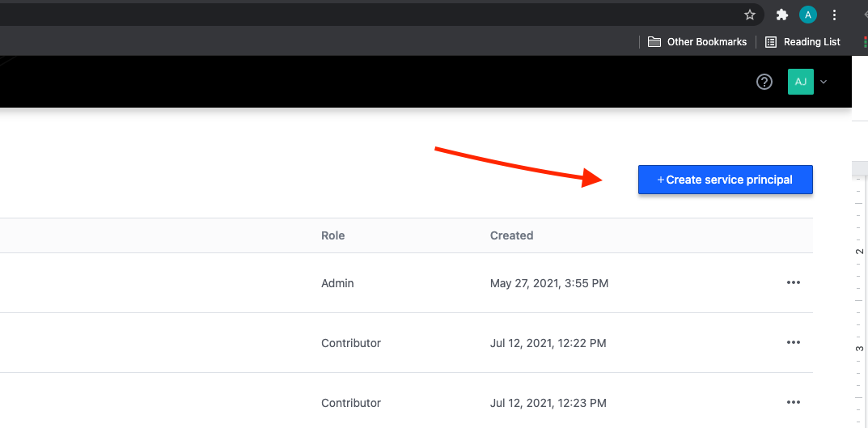Click the Contributor role in the 12:22 PM row
This screenshot has width=868, height=428.
pos(350,343)
